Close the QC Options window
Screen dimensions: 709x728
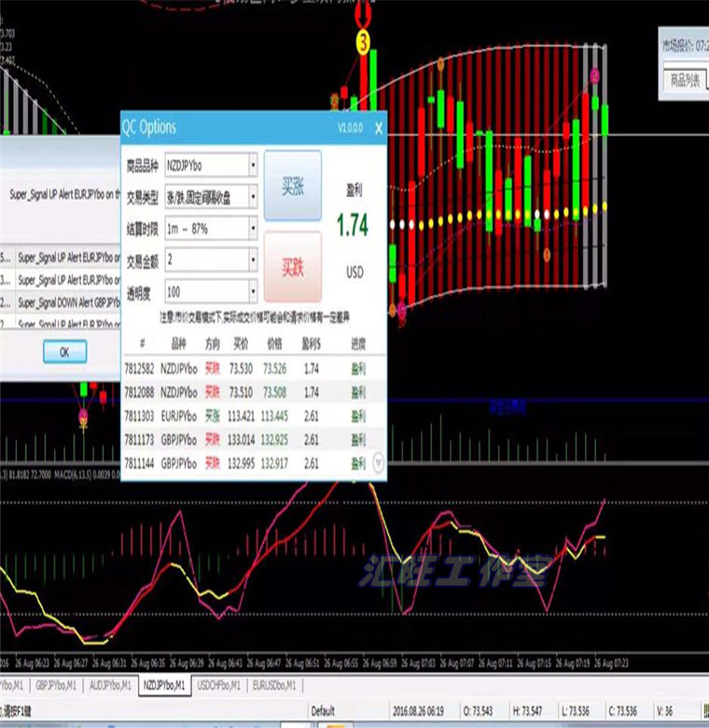[x=377, y=129]
